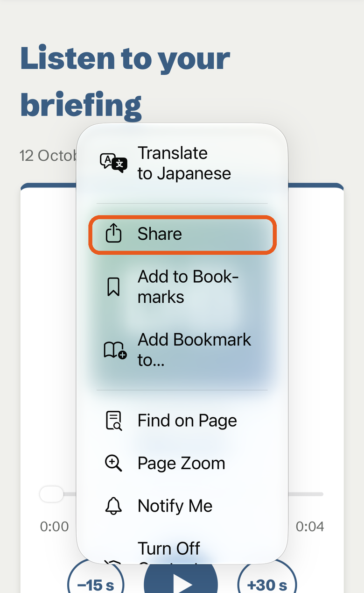Open Find on Page
The height and width of the screenshot is (593, 364).
coord(182,421)
